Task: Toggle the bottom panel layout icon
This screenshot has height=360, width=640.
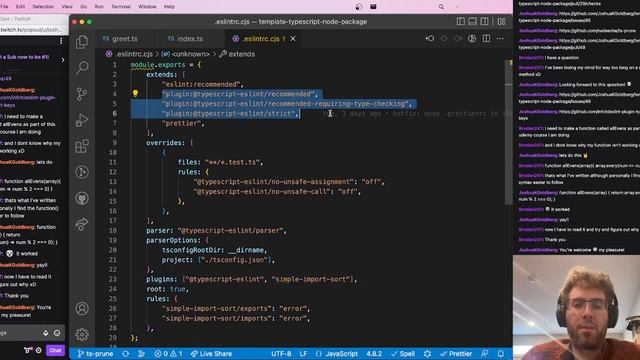Action: pos(472,22)
